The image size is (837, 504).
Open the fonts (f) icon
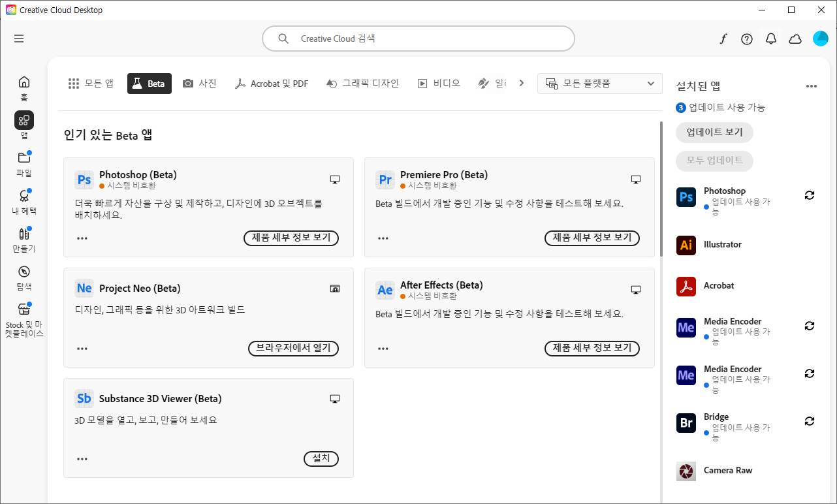pyautogui.click(x=723, y=39)
